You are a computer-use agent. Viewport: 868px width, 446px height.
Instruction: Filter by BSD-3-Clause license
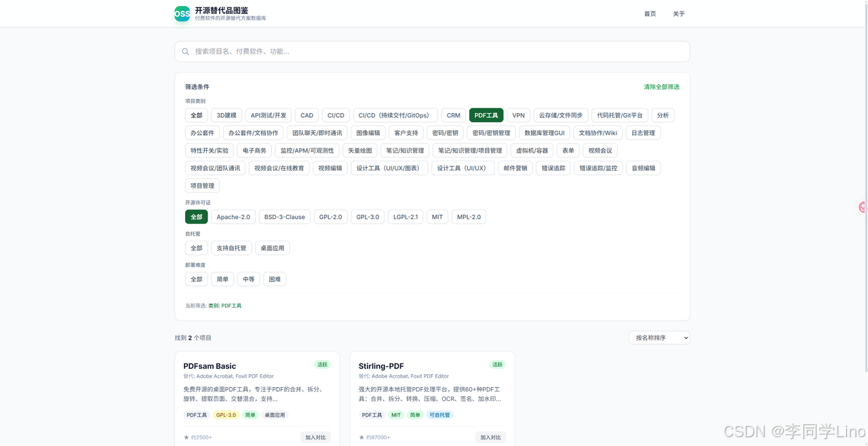[285, 217]
